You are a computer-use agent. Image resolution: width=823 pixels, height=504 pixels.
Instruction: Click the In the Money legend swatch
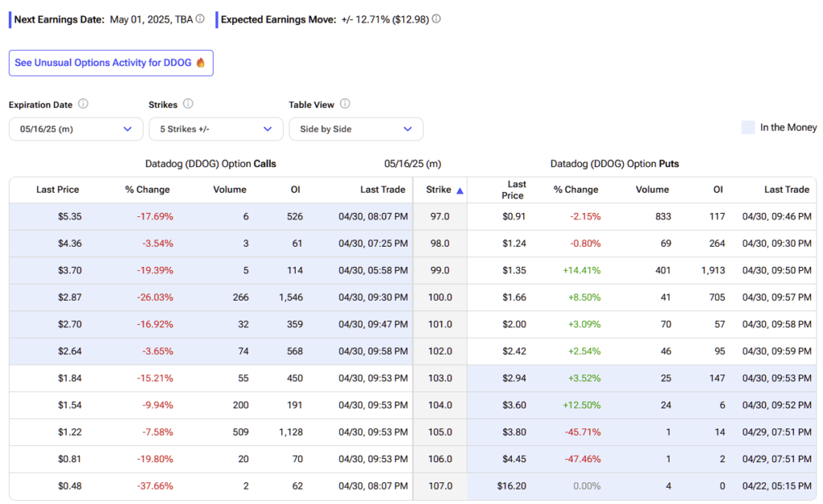748,127
